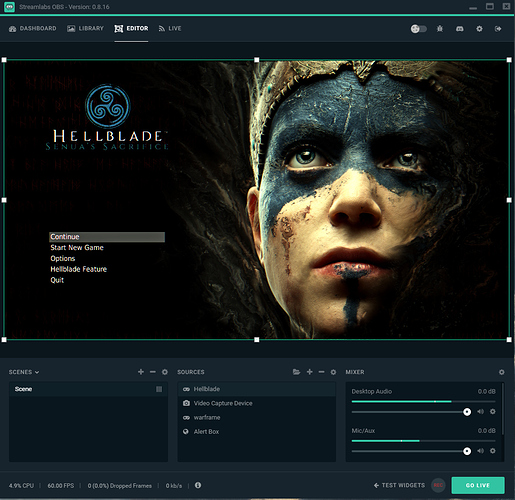Toggle the night mode theme switch

pos(418,29)
